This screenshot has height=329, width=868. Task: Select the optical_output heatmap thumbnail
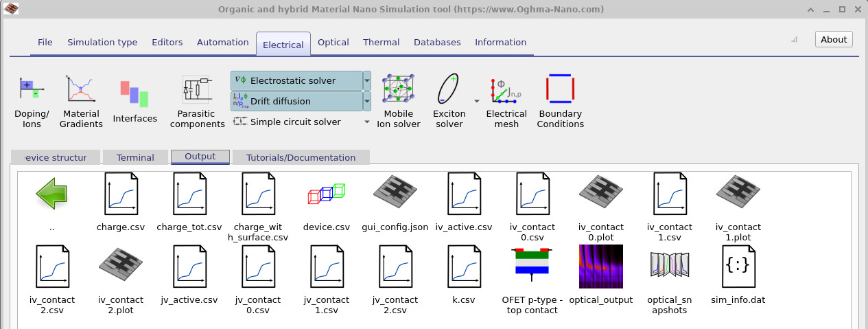[600, 266]
